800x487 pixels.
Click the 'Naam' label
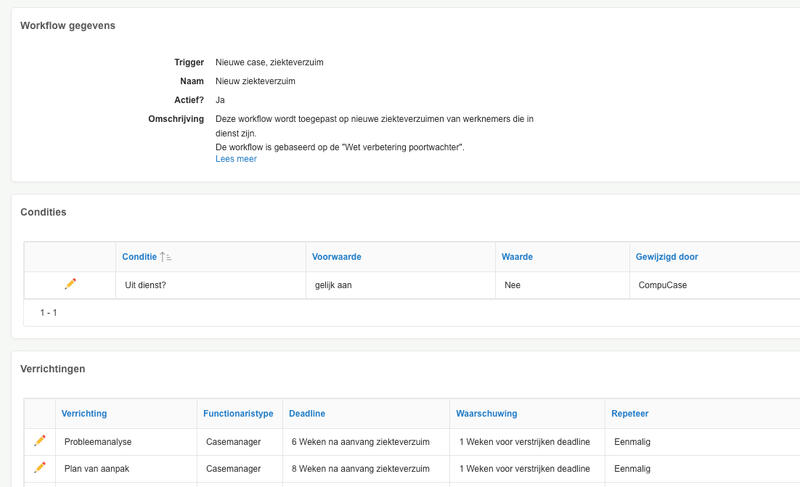coord(192,81)
